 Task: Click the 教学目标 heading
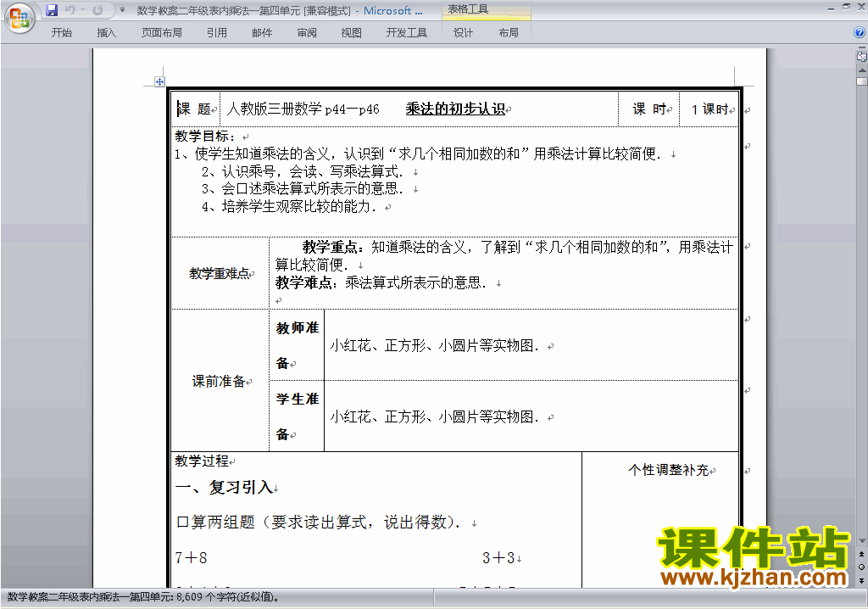205,136
